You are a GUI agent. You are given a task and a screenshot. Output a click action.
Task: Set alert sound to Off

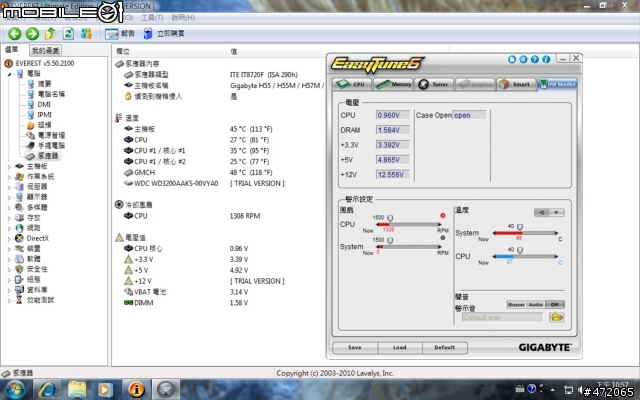coord(555,304)
